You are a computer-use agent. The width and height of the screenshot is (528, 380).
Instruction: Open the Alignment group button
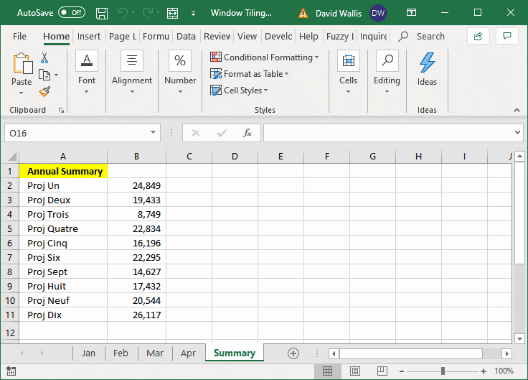click(132, 71)
